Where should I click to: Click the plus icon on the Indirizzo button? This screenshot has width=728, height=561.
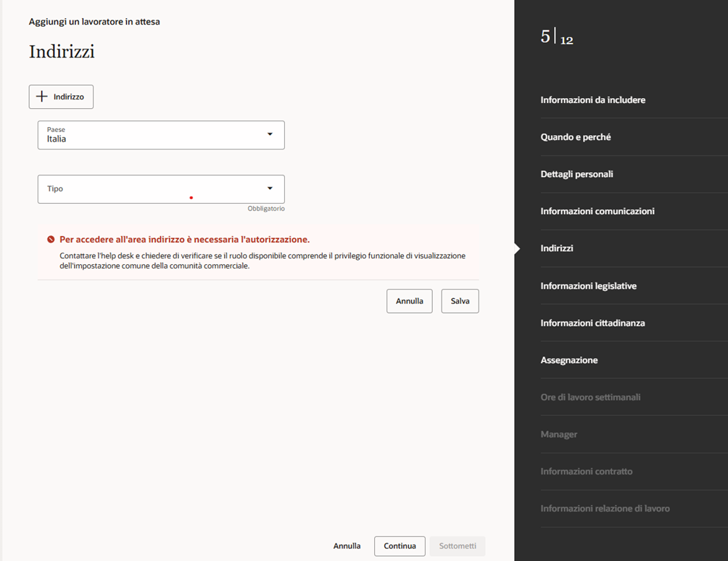coord(42,97)
